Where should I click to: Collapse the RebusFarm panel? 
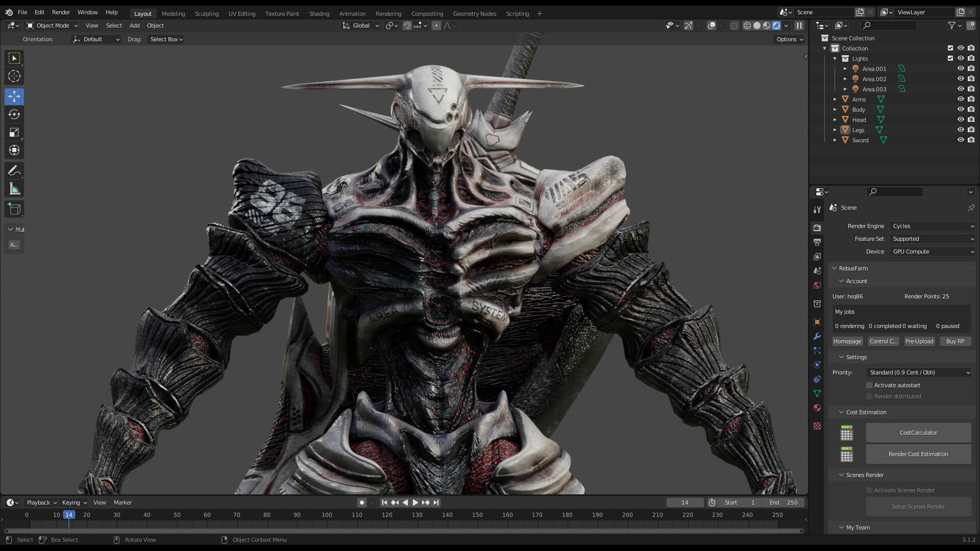[835, 268]
